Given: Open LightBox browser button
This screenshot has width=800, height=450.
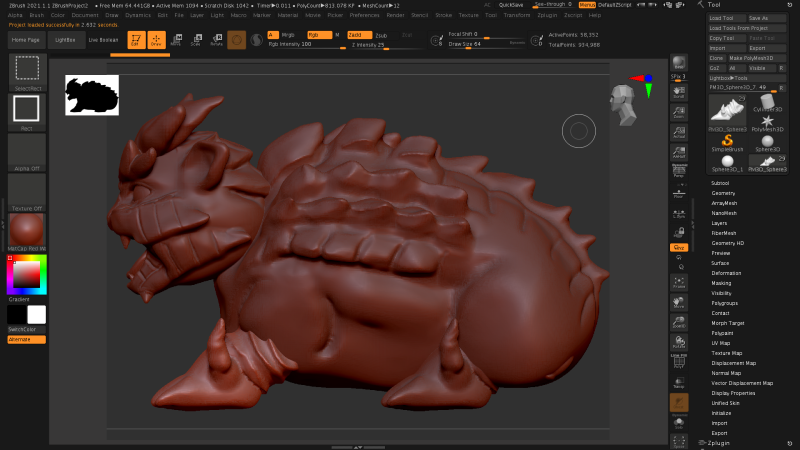Looking at the screenshot, I should pos(65,39).
